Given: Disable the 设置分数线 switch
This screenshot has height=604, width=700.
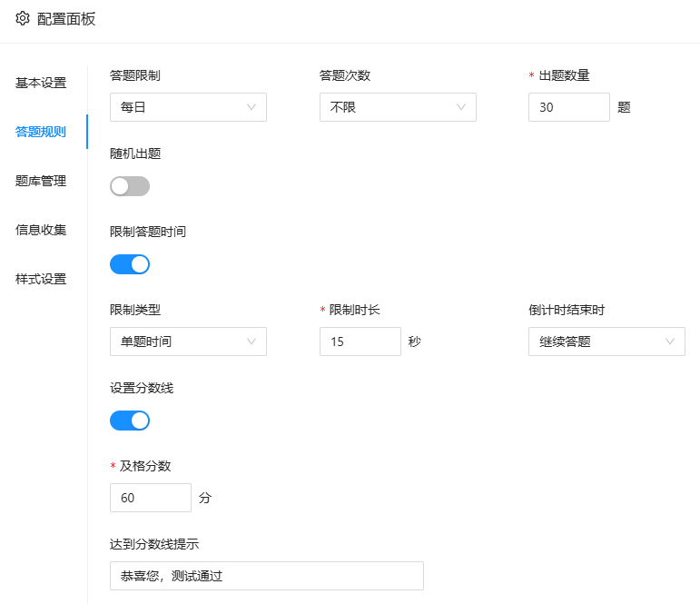Looking at the screenshot, I should 130,421.
